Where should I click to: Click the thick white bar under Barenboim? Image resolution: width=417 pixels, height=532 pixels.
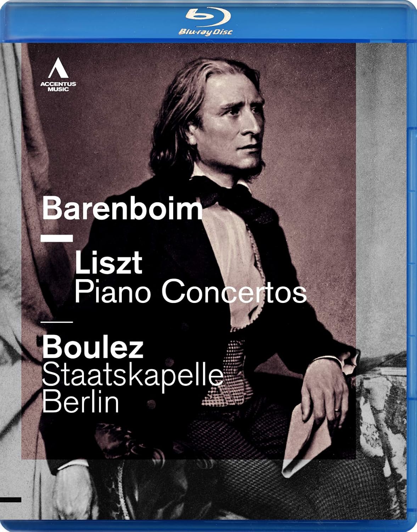(x=57, y=238)
